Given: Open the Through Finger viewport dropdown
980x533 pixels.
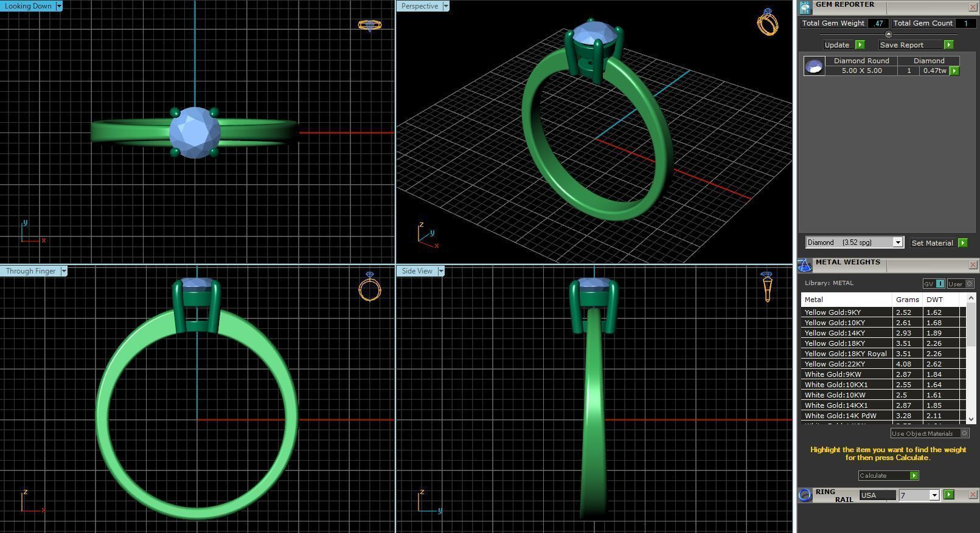Looking at the screenshot, I should [x=63, y=271].
